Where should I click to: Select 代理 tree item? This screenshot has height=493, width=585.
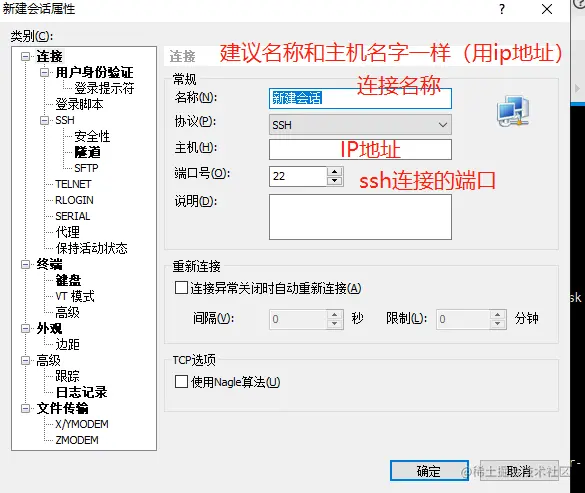click(68, 232)
